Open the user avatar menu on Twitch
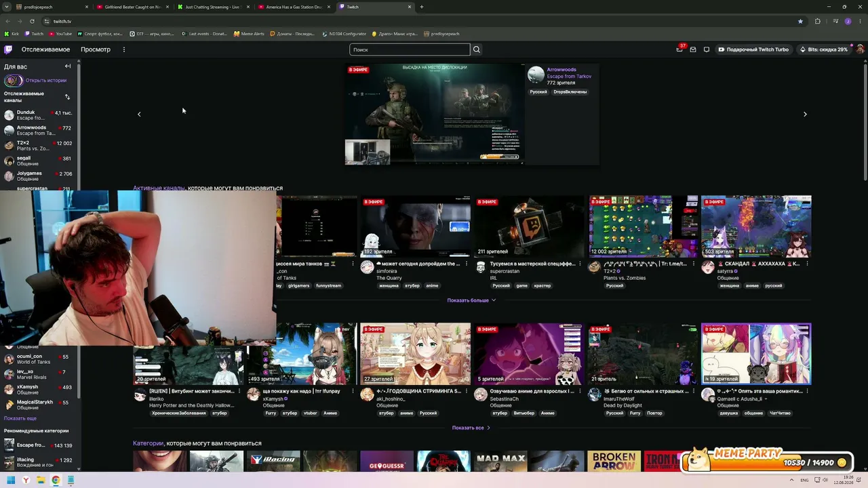The height and width of the screenshot is (488, 868). pos(860,49)
